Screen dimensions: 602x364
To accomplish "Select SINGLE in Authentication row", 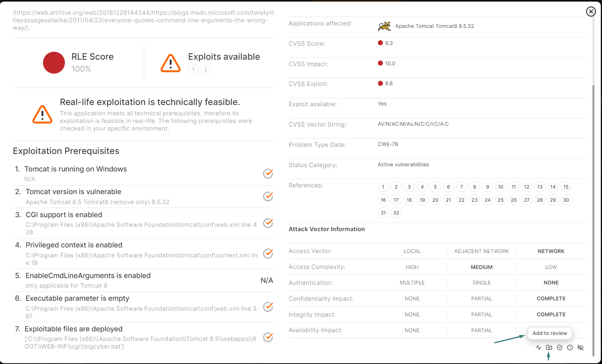I will [x=482, y=283].
